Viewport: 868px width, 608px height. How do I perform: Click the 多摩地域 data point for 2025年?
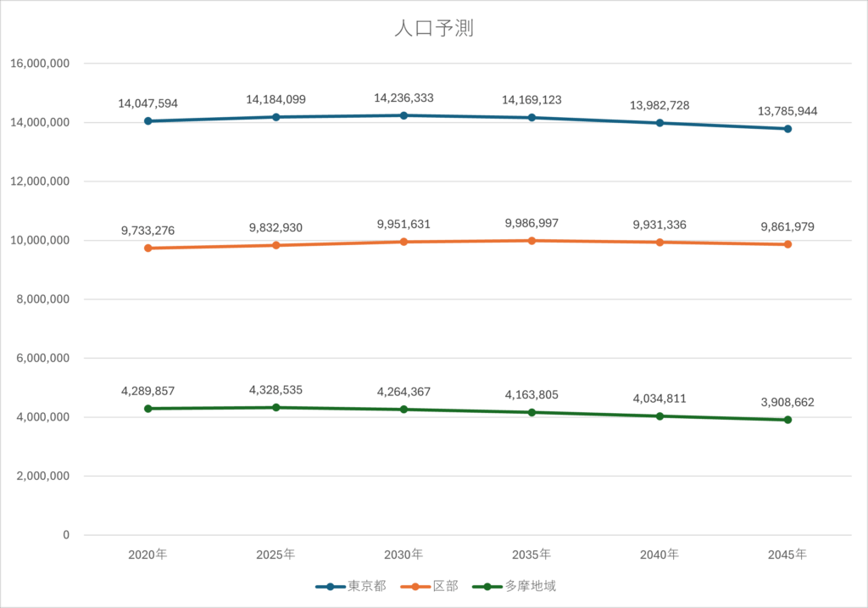pyautogui.click(x=275, y=408)
